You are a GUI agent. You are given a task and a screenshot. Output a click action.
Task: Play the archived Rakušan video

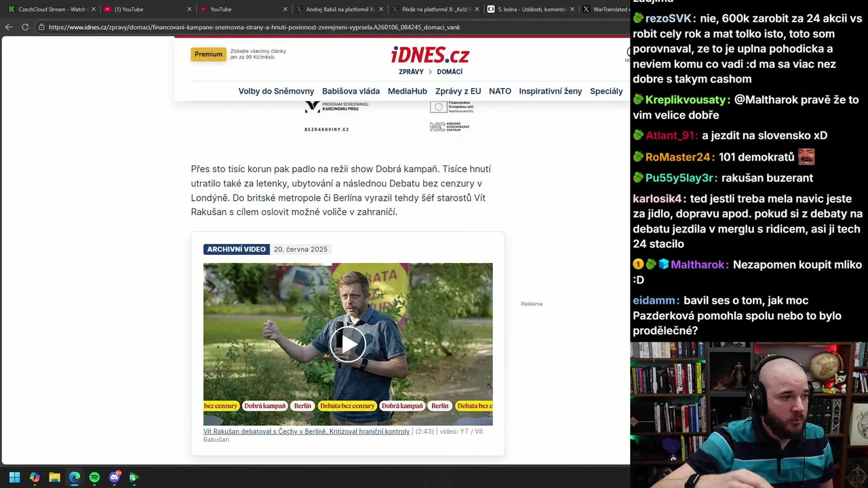348,344
